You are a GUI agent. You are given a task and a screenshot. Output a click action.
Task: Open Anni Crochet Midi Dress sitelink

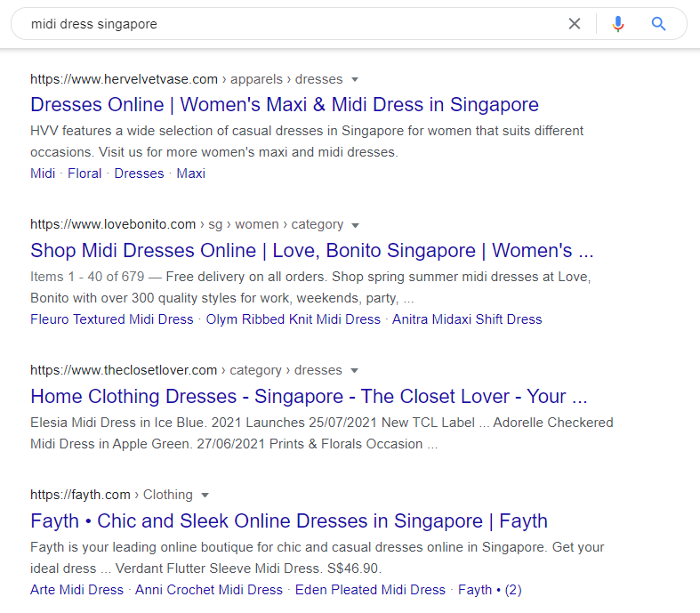pyautogui.click(x=209, y=590)
